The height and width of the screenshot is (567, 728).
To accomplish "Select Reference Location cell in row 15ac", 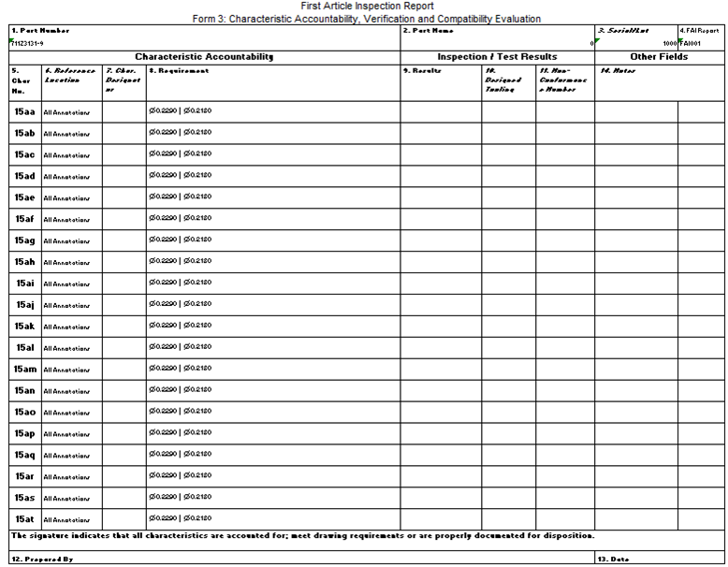I will click(71, 154).
